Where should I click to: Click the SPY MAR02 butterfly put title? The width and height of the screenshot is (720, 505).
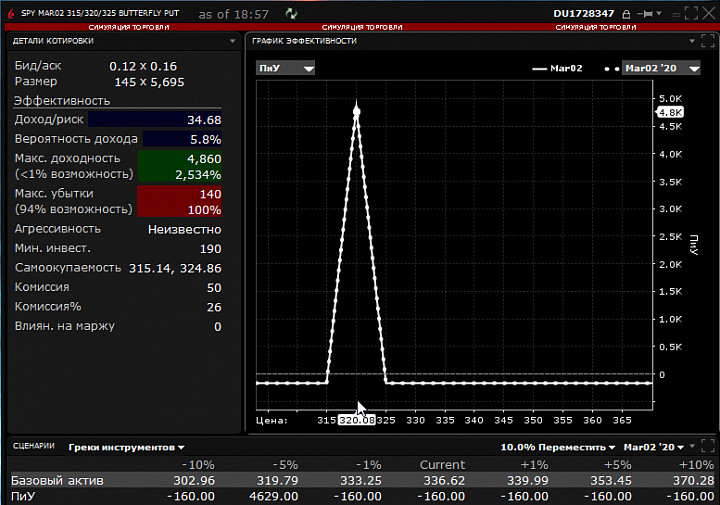[x=100, y=13]
